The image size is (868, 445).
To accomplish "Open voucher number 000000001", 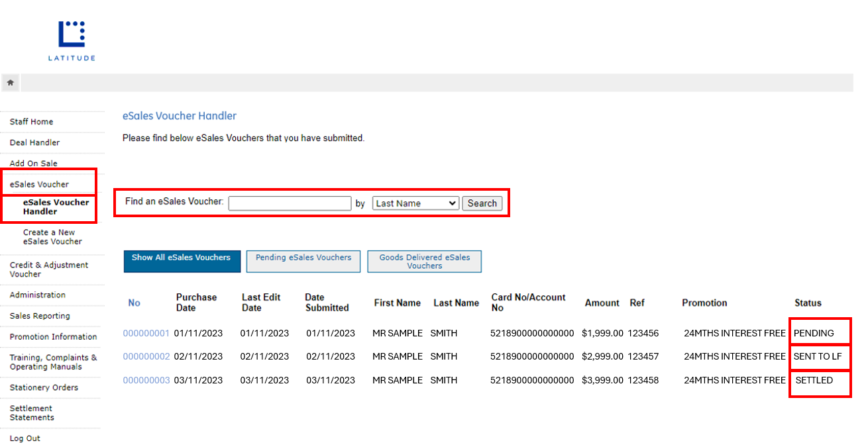I will pyautogui.click(x=146, y=333).
